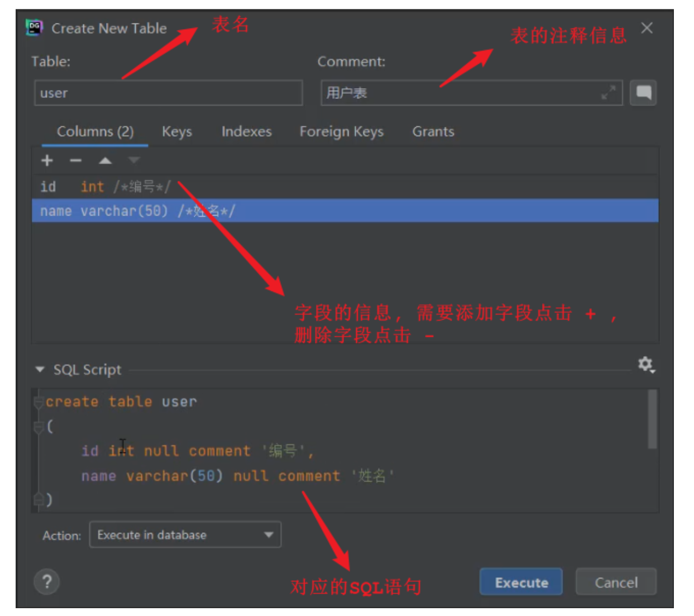Screen dimensions: 694x616
Task: Fold the create table code block
Action: click(39, 402)
